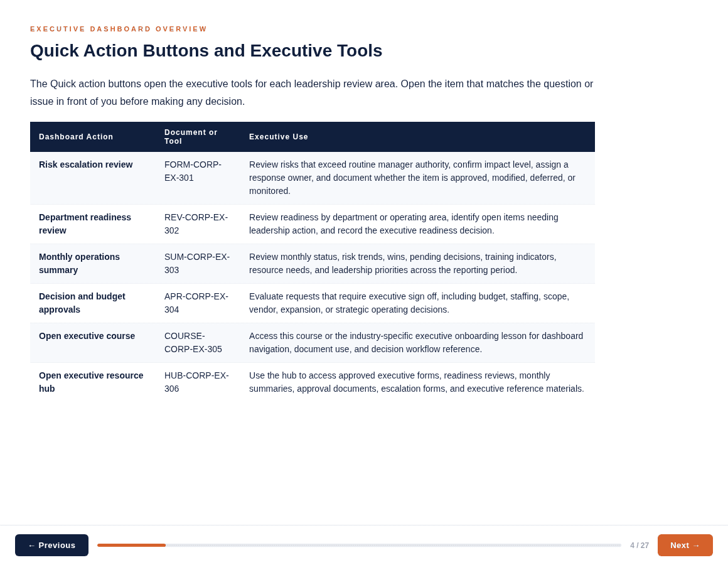This screenshot has width=728, height=565.
Task: Click the executive sign off description text
Action: [x=409, y=303]
